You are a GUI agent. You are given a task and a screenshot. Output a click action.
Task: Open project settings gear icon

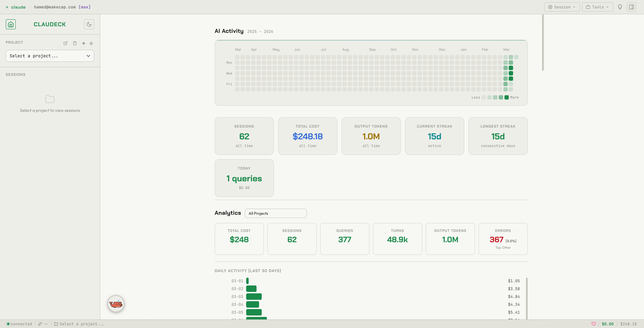pyautogui.click(x=91, y=43)
